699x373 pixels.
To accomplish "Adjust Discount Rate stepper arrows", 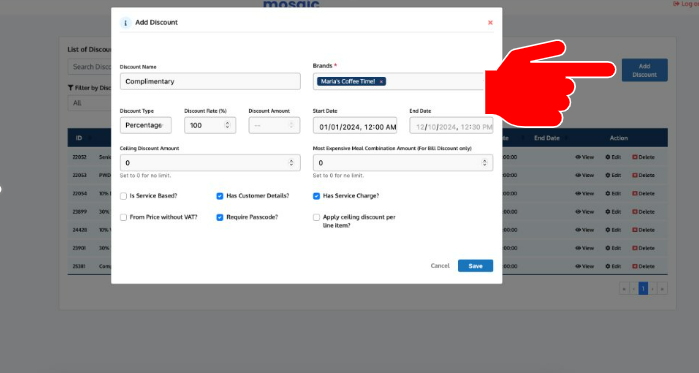I will [227, 125].
